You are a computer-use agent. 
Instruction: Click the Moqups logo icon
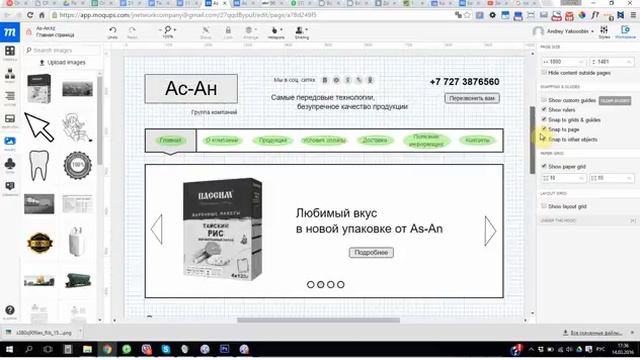(10, 32)
